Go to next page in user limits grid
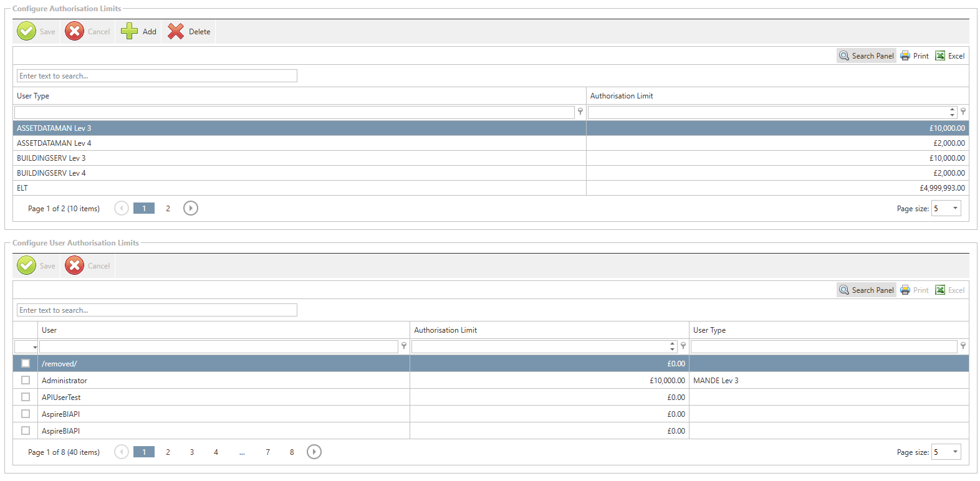Screen dimensions: 980x481 pos(314,452)
